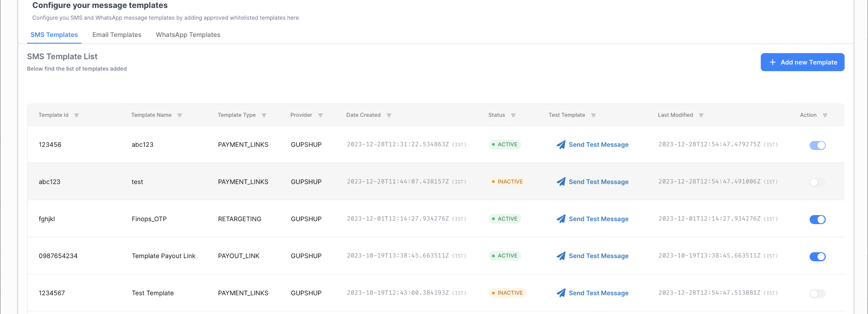Screen dimensions: 868x314
Task: Click the filter icon beside Last Modified
Action: [701, 115]
